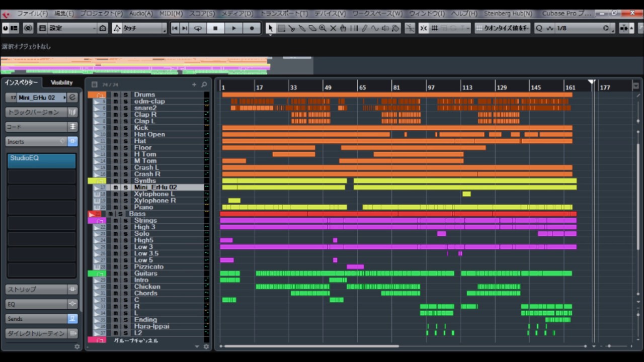
Task: Select the Glue tool
Action: 302,29
